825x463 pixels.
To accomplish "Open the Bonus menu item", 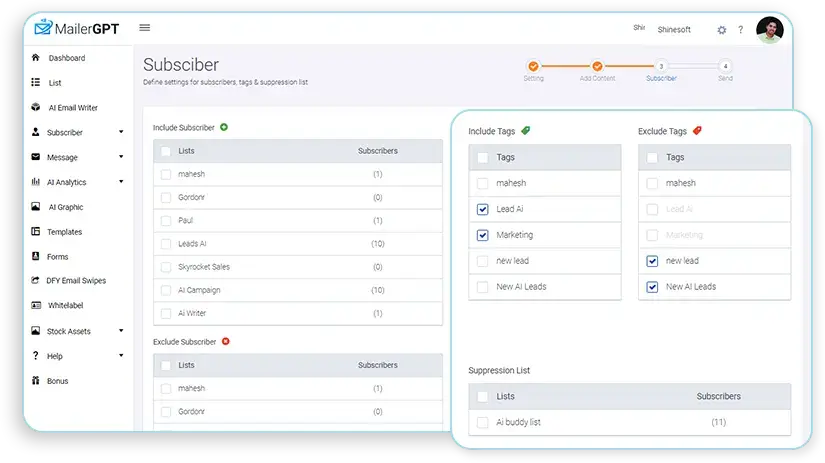I will (57, 381).
